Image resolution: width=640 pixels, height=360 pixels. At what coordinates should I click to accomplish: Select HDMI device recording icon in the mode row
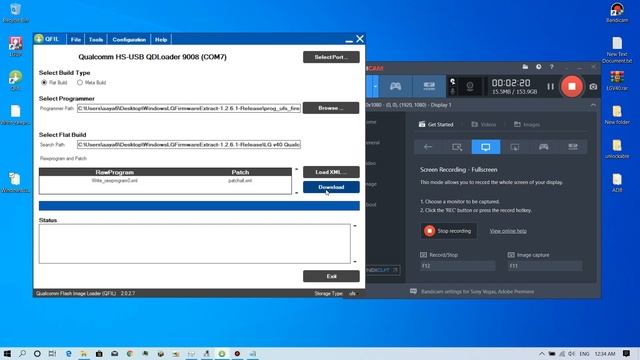coord(573,147)
